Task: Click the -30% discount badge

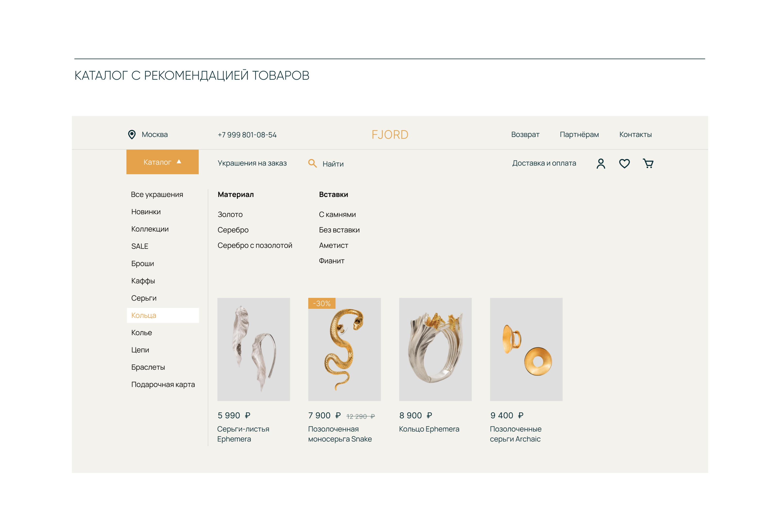Action: tap(322, 303)
